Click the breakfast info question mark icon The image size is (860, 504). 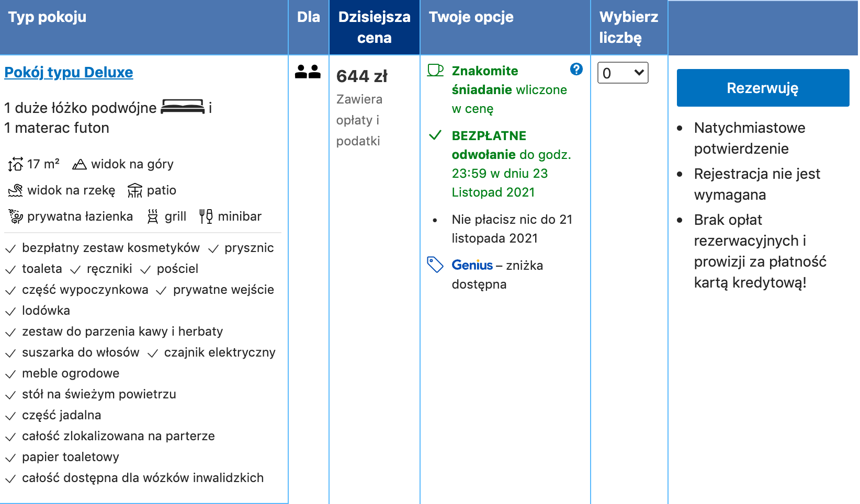coord(576,69)
